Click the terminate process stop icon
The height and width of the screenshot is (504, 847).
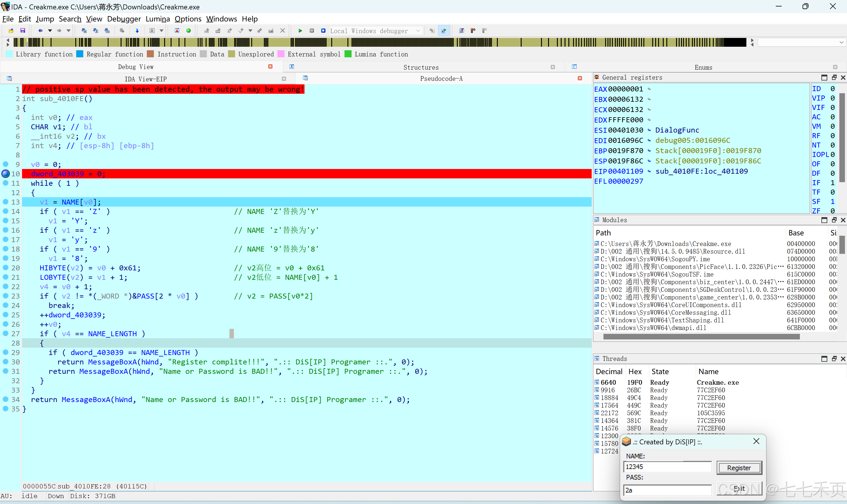coord(323,31)
